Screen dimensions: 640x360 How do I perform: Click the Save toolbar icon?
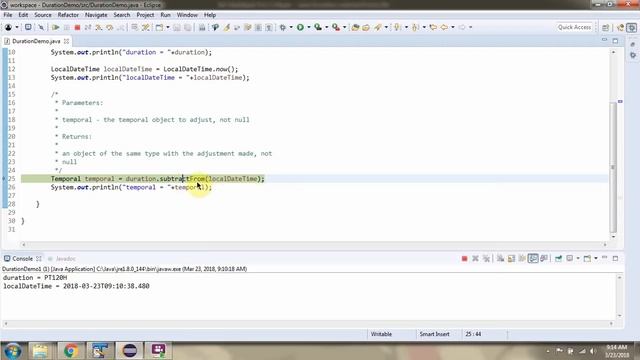tap(177, 27)
